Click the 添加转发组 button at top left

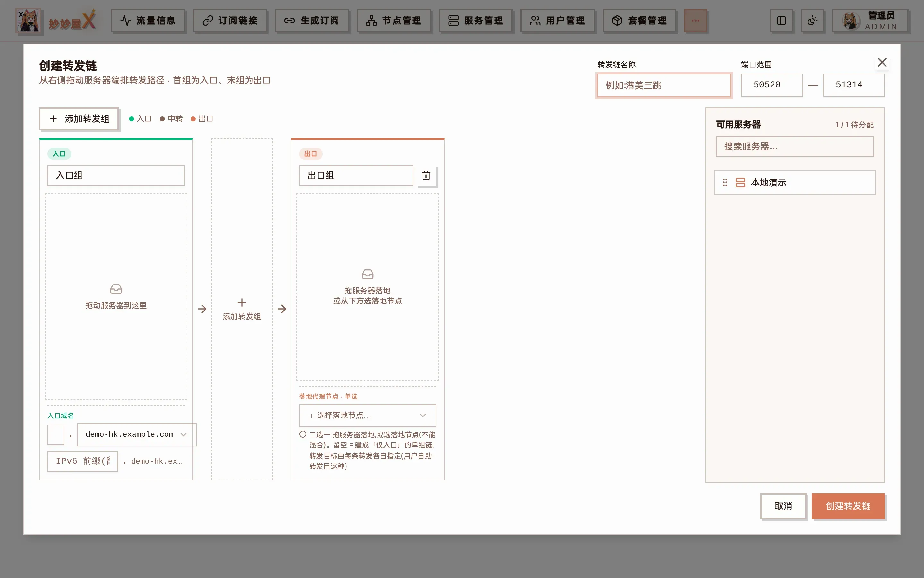(x=79, y=119)
